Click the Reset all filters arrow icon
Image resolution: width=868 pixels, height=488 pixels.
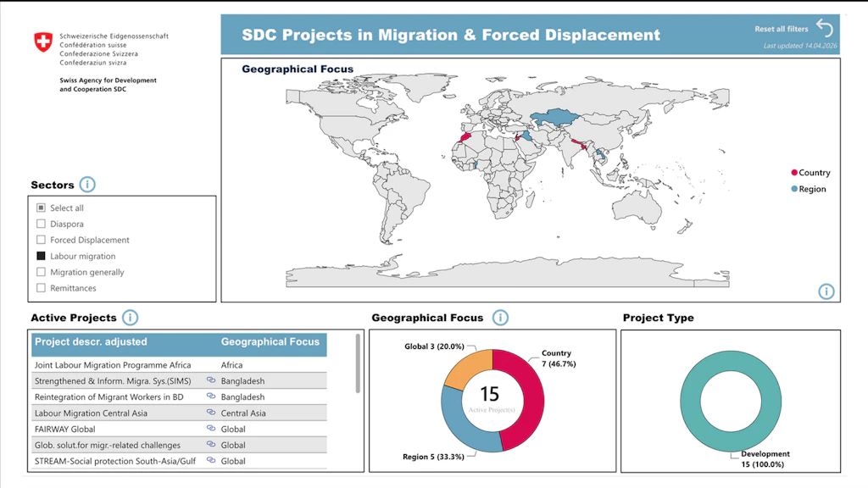[x=824, y=28]
